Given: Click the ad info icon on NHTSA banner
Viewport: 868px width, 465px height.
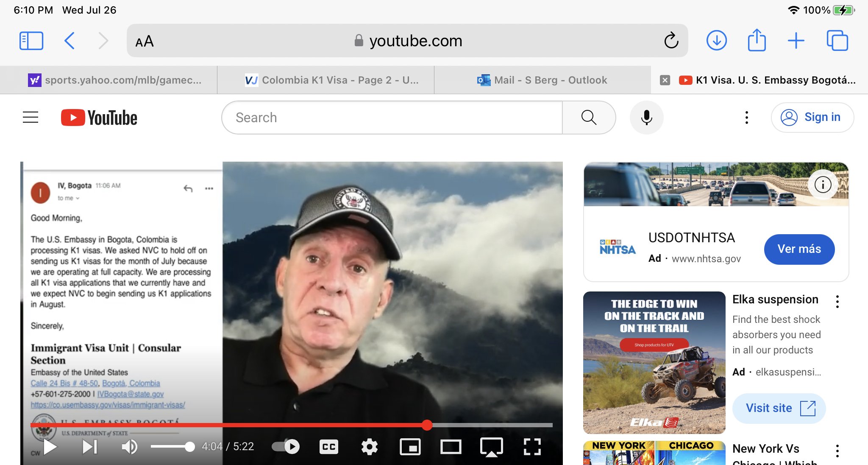Looking at the screenshot, I should coord(823,185).
